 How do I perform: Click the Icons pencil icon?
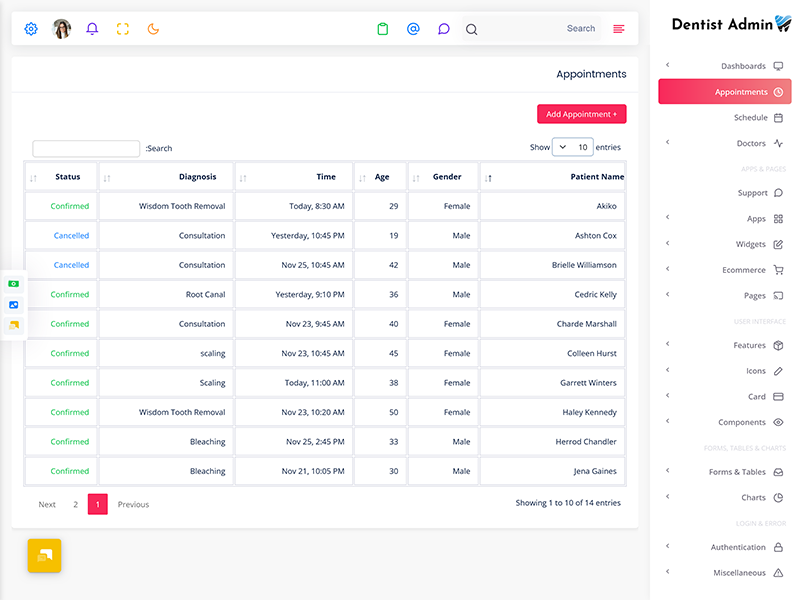tap(778, 371)
